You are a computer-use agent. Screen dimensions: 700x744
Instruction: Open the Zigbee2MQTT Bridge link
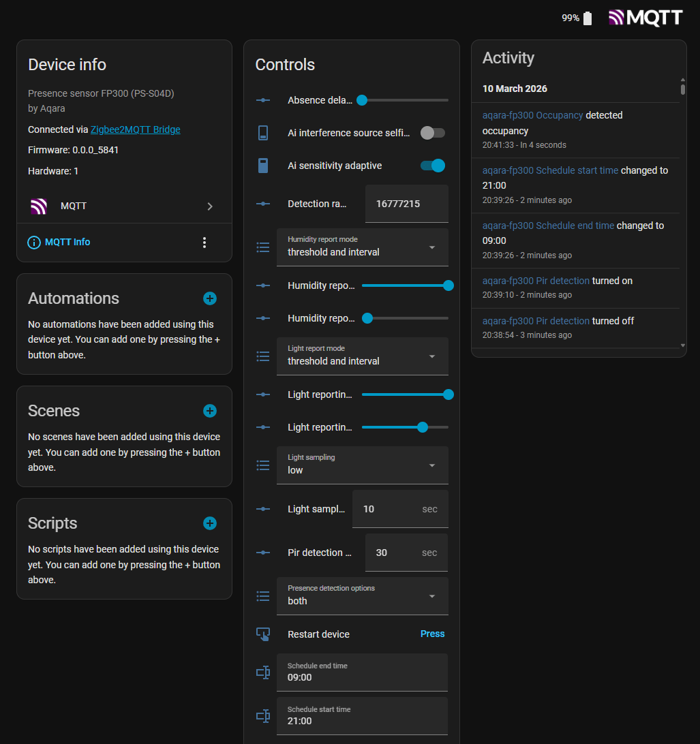pos(135,129)
